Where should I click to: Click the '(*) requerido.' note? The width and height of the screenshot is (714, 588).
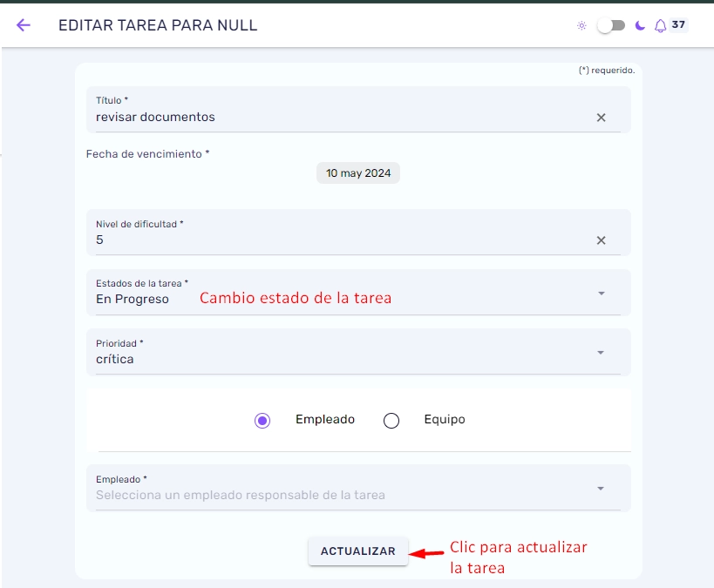coord(607,70)
